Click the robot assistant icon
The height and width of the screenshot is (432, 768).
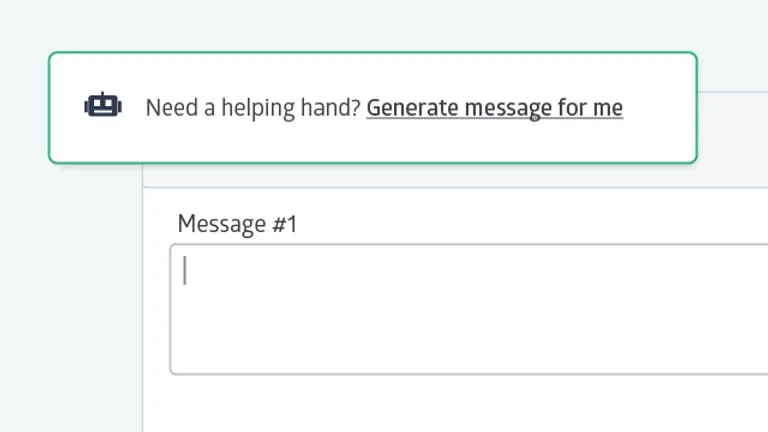click(103, 106)
